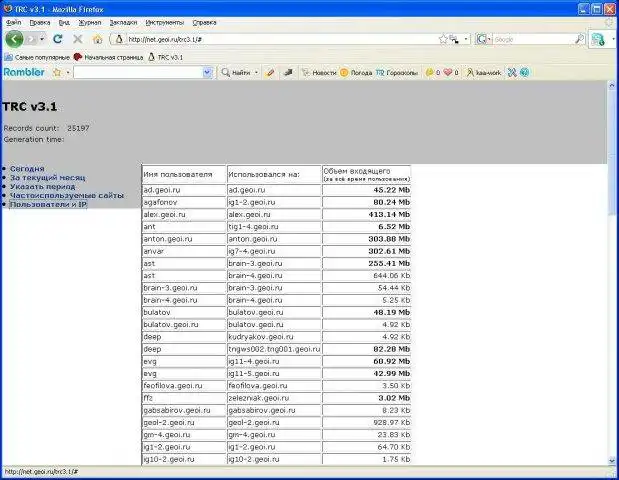Click the search engine icon in the Google box
This screenshot has width=619, height=480.
(481, 39)
